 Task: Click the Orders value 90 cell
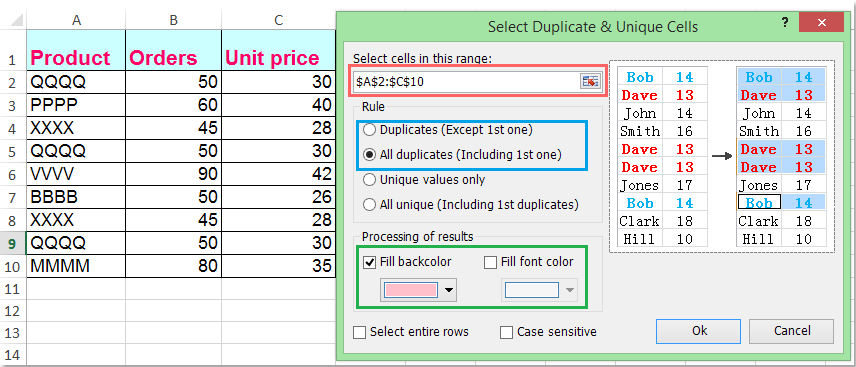pyautogui.click(x=174, y=174)
